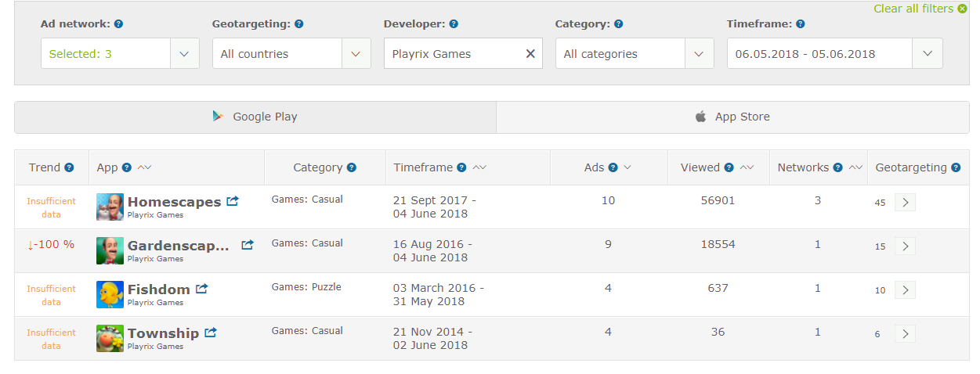
Task: Open help icon in Category column header
Action: [351, 167]
